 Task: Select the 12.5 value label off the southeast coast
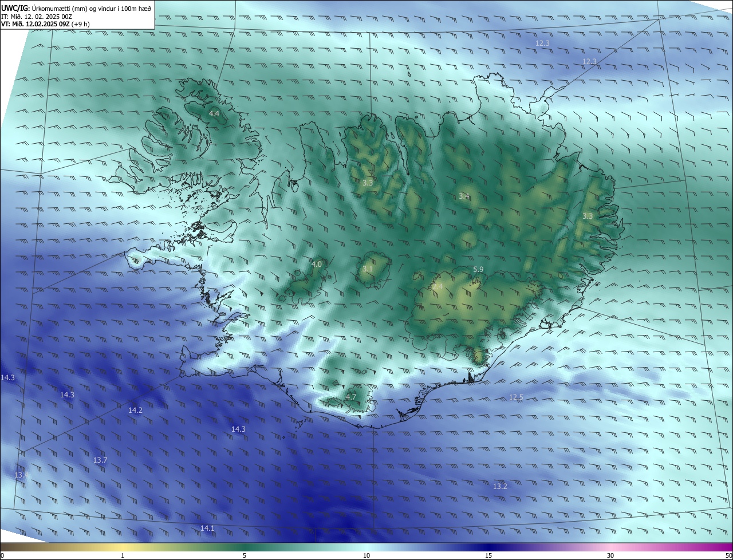point(516,397)
